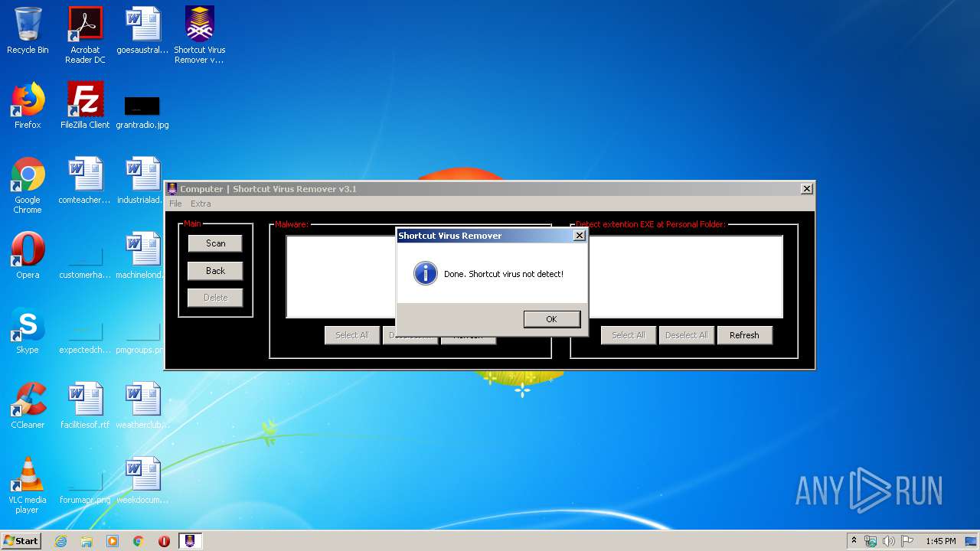
Task: Open Opera from the taskbar
Action: click(164, 541)
